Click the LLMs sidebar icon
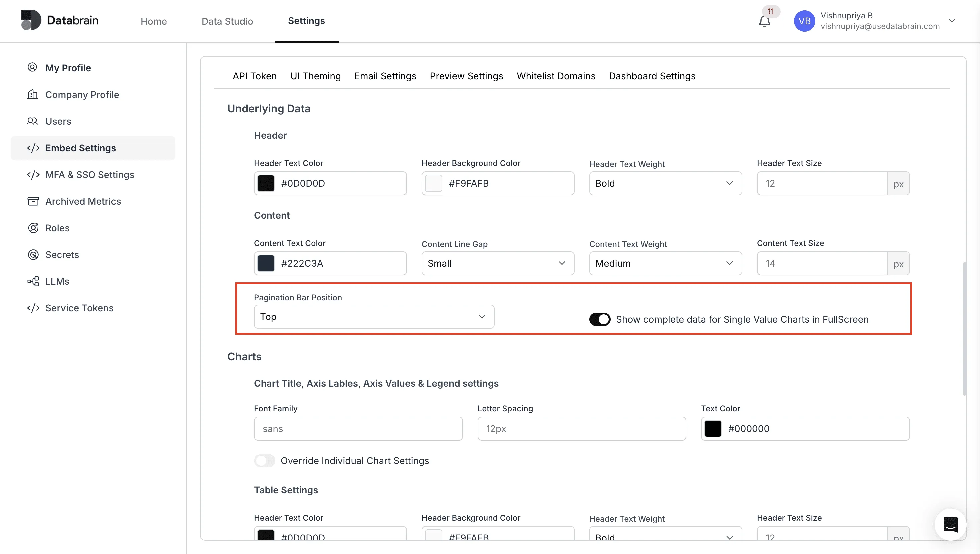 [33, 281]
